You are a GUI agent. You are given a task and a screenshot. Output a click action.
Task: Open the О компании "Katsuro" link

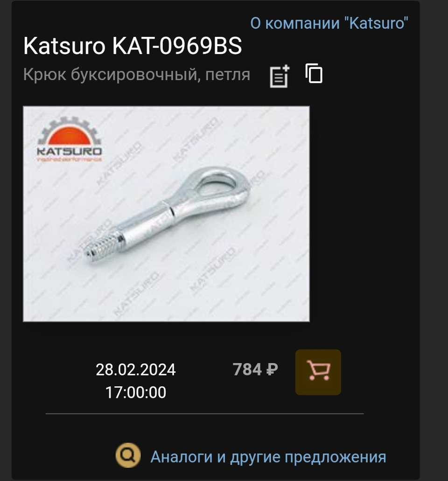click(x=329, y=23)
